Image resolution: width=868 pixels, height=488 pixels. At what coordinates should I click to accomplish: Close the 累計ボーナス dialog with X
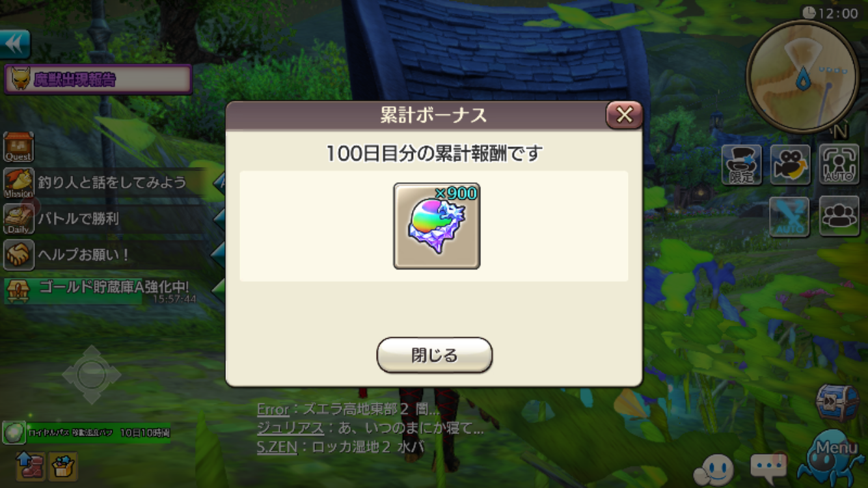pos(624,115)
